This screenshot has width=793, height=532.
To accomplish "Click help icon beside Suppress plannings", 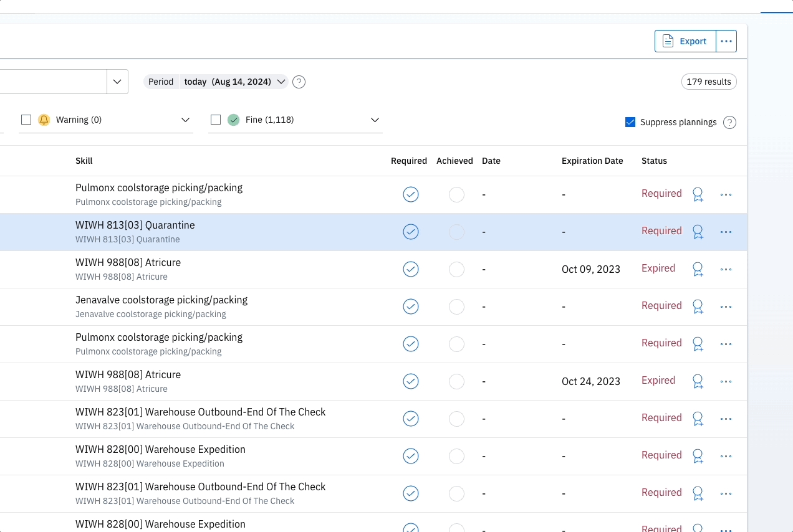I will (729, 122).
